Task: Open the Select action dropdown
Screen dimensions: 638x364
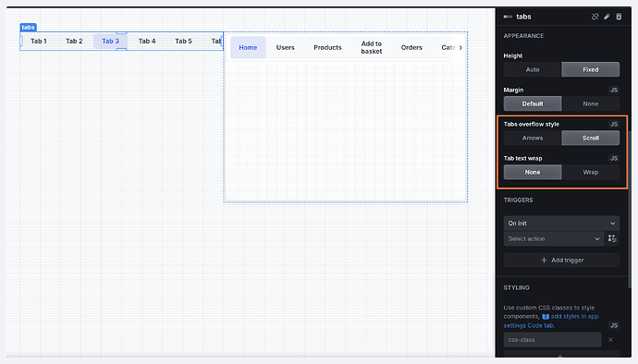Action: (554, 238)
